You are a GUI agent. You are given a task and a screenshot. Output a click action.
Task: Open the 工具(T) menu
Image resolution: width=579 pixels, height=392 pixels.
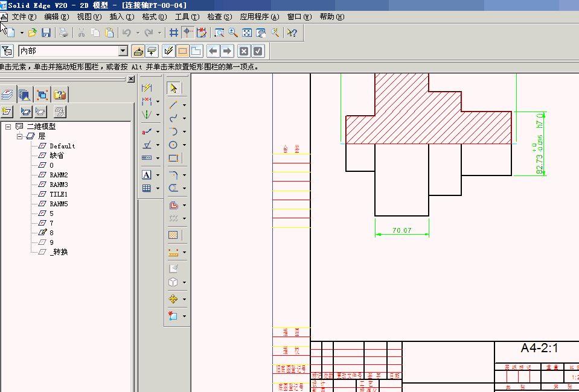click(x=187, y=17)
